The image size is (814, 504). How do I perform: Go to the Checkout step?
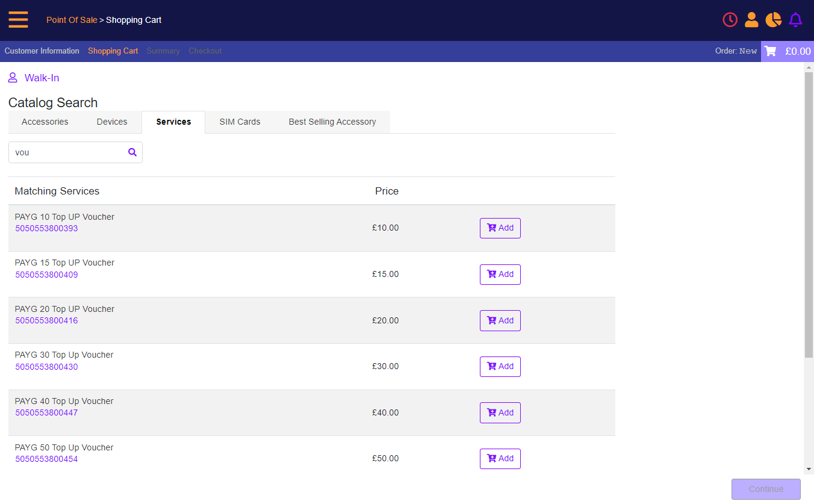click(x=205, y=51)
